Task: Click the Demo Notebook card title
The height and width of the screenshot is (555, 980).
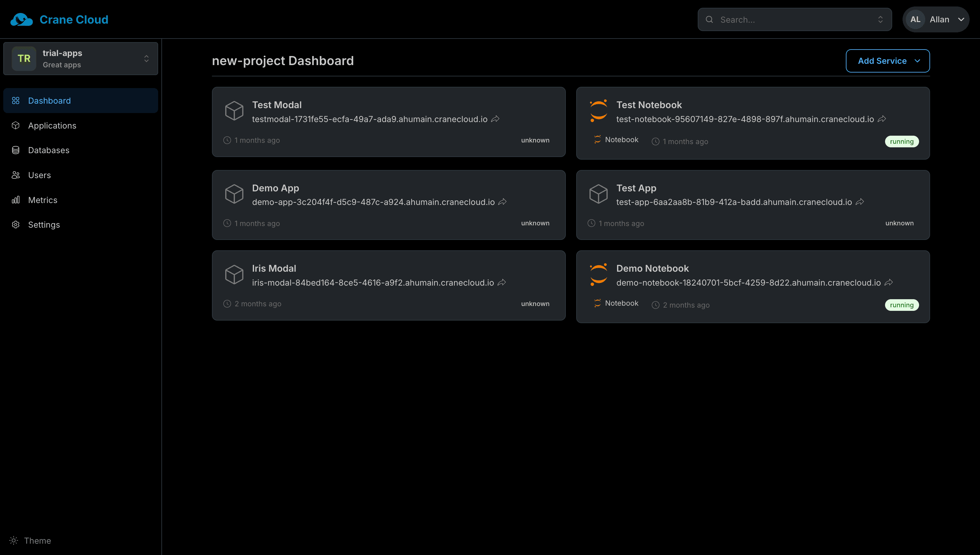Action: click(x=652, y=268)
